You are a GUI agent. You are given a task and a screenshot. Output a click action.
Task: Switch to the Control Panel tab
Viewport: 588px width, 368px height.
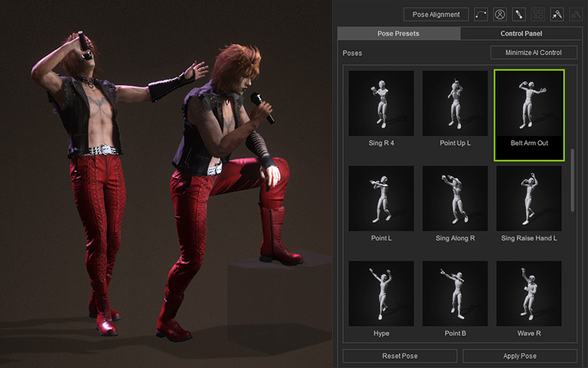point(521,34)
